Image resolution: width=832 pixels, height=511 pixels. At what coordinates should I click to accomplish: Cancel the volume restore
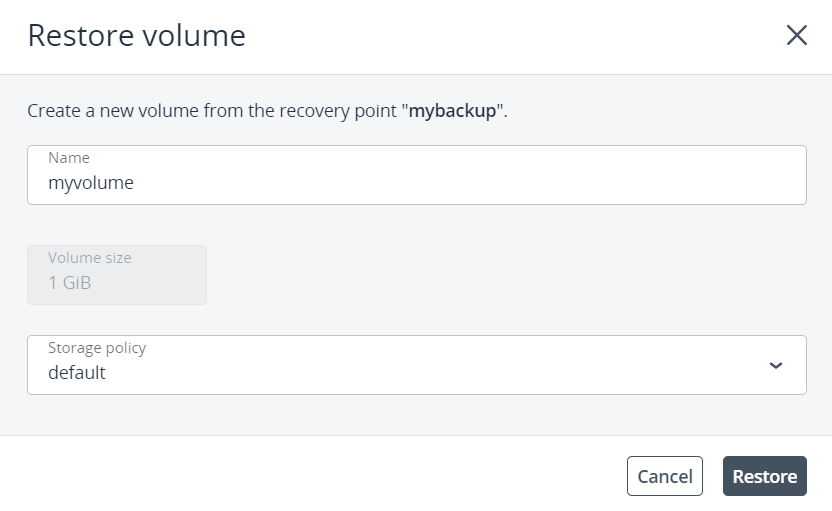click(665, 476)
